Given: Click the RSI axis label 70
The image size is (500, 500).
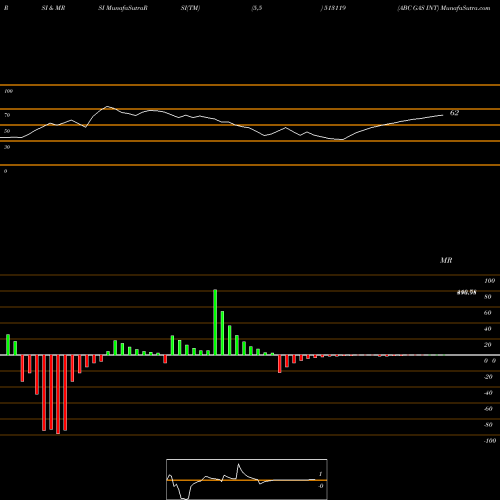Looking at the screenshot, I should tap(7, 115).
